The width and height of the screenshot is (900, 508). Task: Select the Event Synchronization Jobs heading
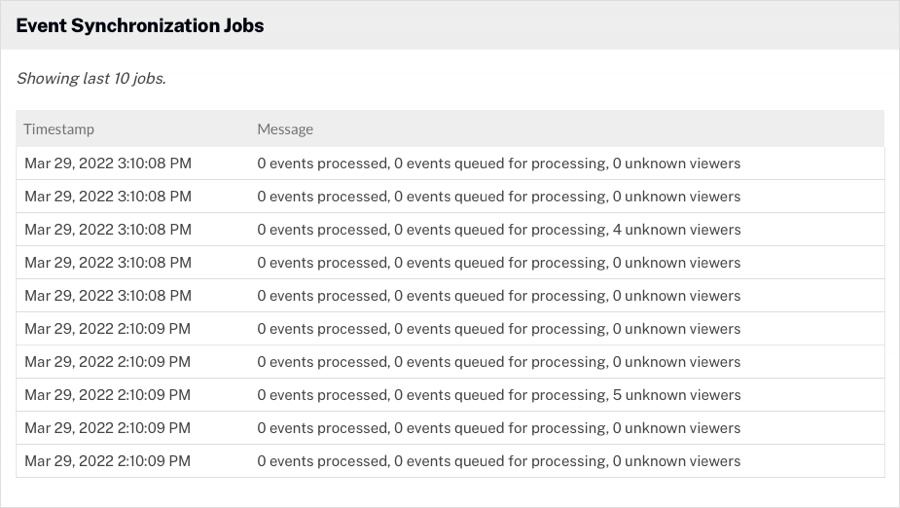[x=140, y=26]
